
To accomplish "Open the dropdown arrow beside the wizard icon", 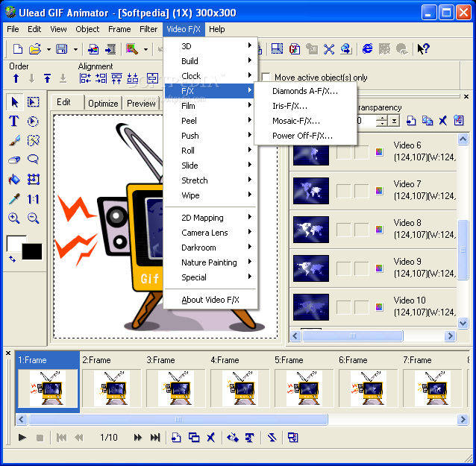I will (146, 49).
